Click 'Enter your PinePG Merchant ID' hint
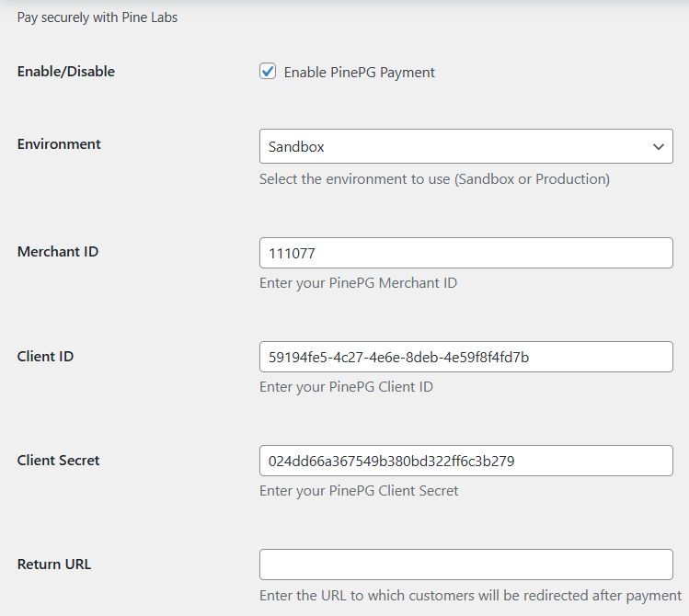The image size is (689, 616). (358, 283)
